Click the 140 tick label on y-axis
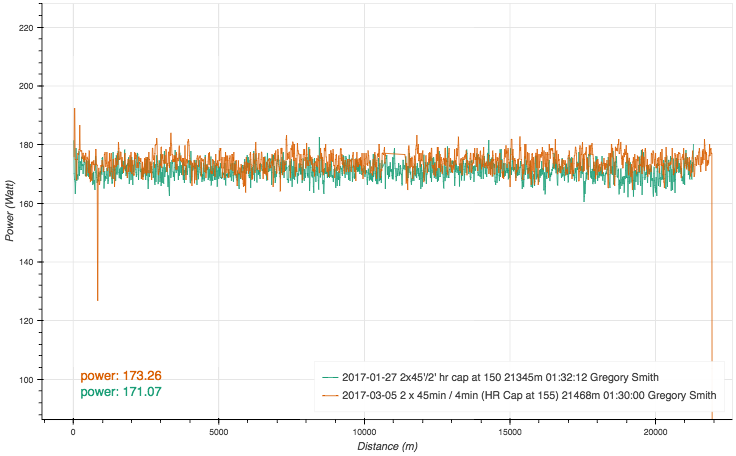Screen dimensions: 736x456 click(26, 262)
